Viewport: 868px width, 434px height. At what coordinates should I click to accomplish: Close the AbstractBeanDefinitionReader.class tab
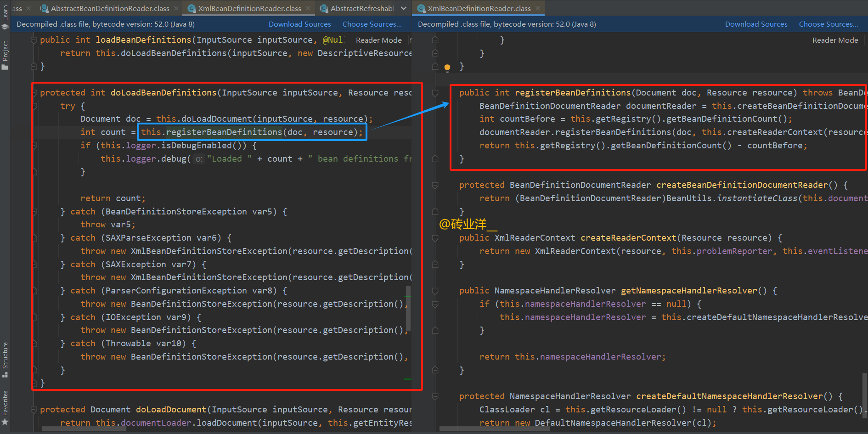[x=177, y=8]
